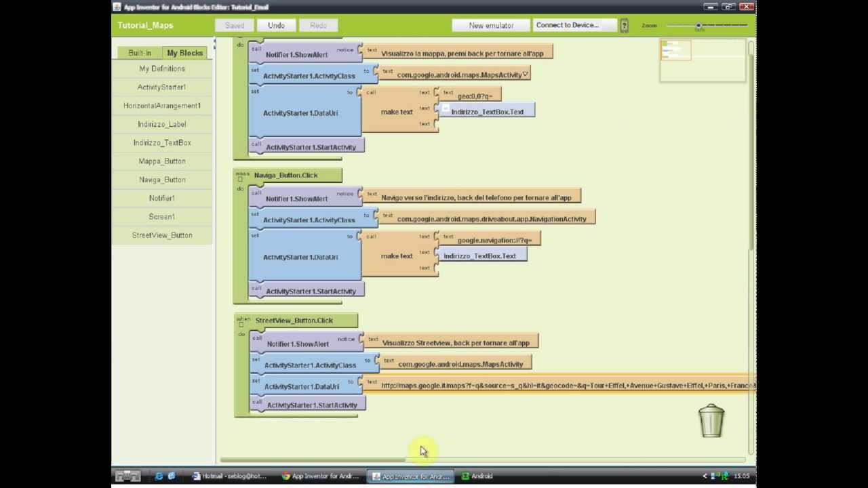Open the Connect to Device dropdown
This screenshot has width=868, height=488.
pos(574,25)
